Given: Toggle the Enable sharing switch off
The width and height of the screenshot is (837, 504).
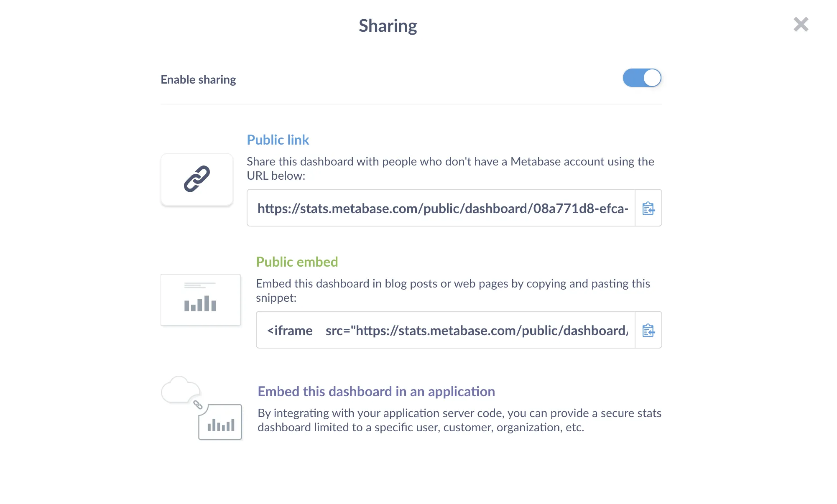Looking at the screenshot, I should (x=642, y=78).
